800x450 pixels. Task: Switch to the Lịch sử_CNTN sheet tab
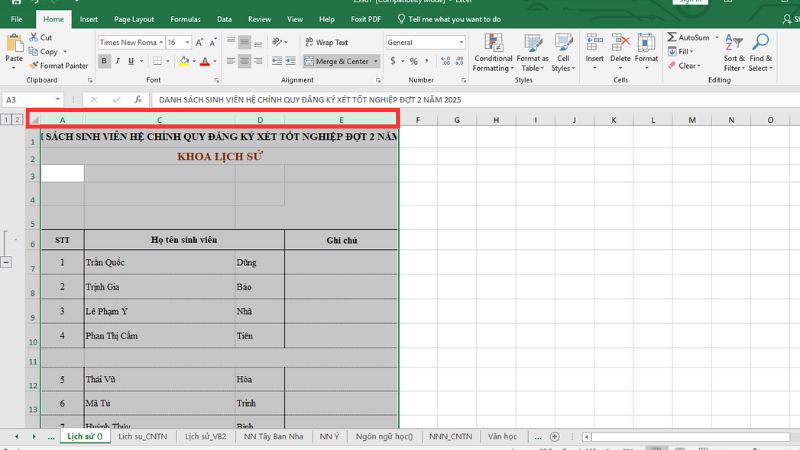141,437
